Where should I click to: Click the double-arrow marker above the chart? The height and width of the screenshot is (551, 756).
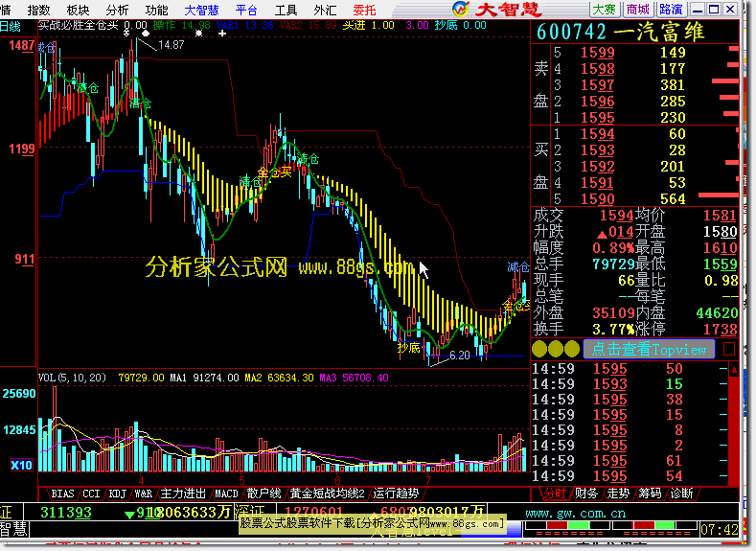(126, 34)
